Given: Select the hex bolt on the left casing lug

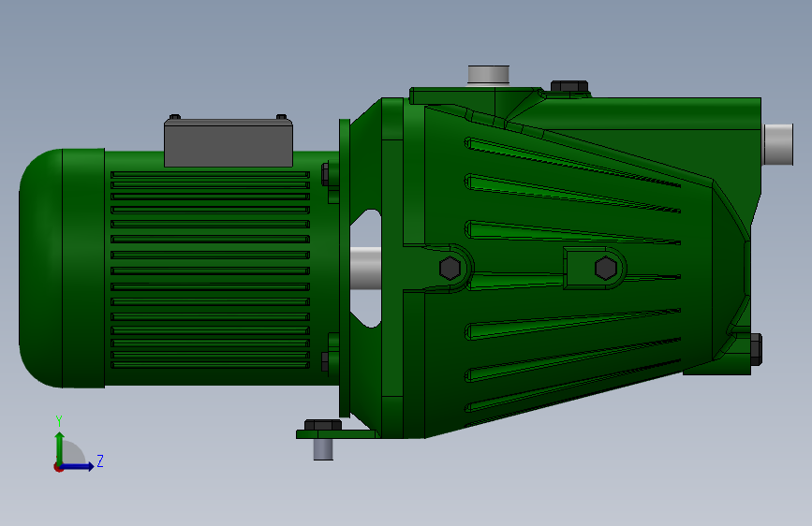Looking at the screenshot, I should 450,269.
